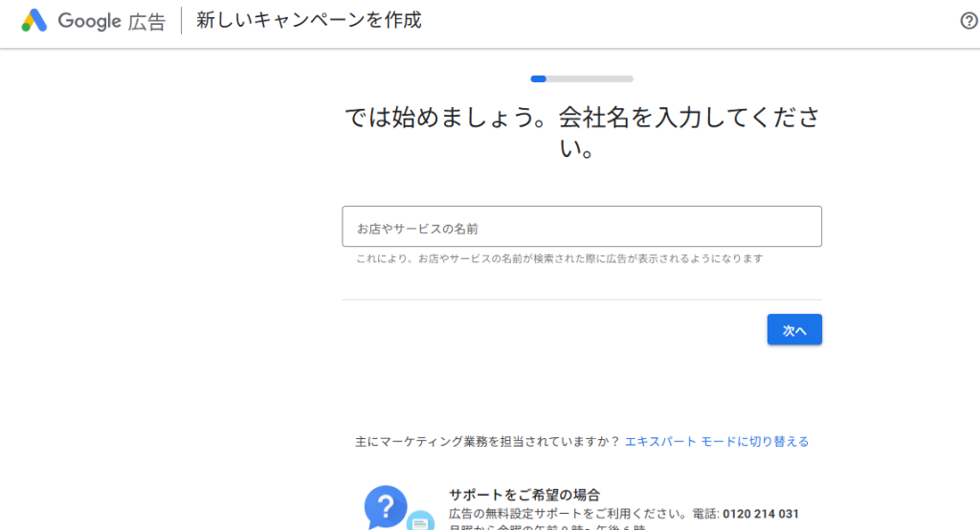This screenshot has width=980, height=530.
Task: Click 主にマーケティング業務を担当されていますか question text
Action: [487, 442]
